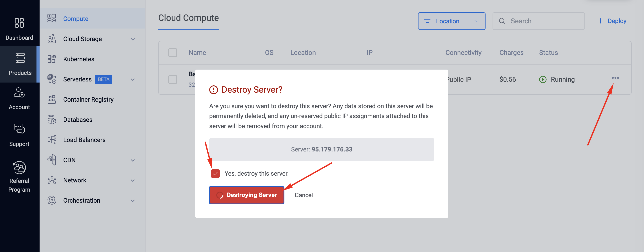Image resolution: width=644 pixels, height=252 pixels.
Task: Click the Databases icon in menu
Action: pyautogui.click(x=52, y=120)
